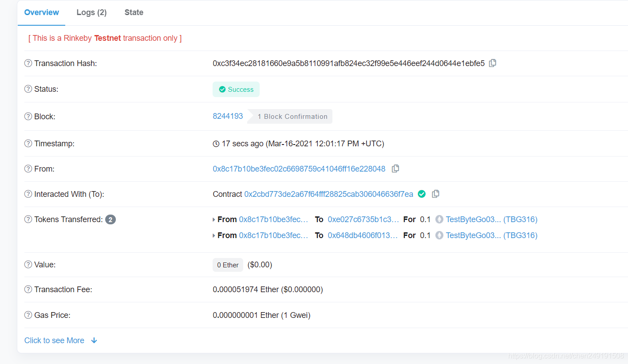Click clock icon in Timestamp row
Screen dimensions: 628x364
pos(216,144)
